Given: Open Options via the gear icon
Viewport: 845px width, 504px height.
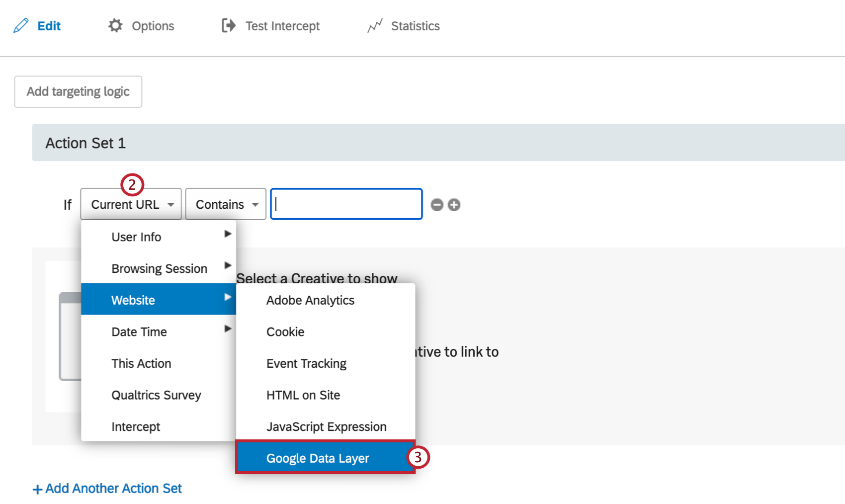Looking at the screenshot, I should [115, 25].
